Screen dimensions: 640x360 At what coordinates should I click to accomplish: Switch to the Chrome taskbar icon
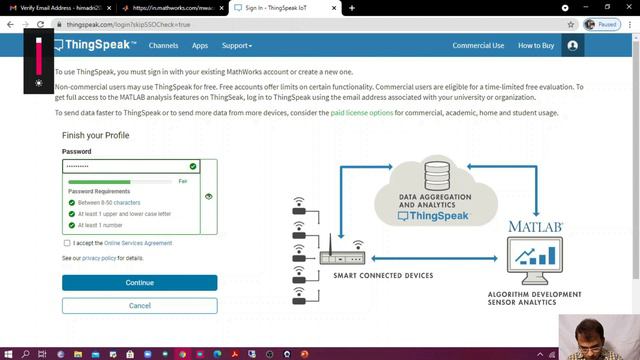tap(182, 354)
